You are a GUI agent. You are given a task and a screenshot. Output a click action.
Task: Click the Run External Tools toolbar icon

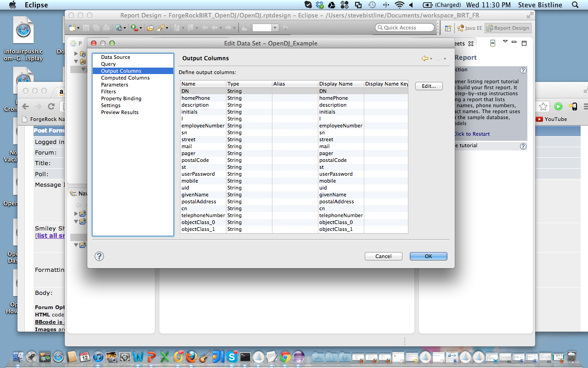click(135, 28)
